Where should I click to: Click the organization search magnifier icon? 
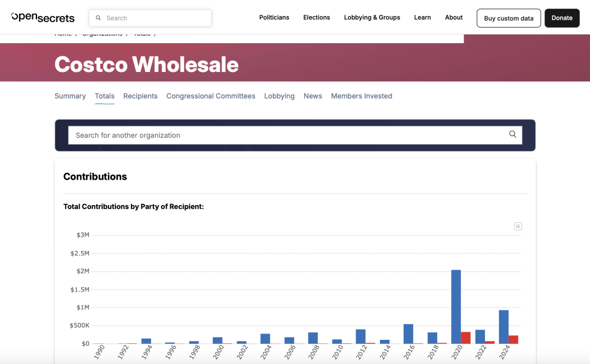click(x=512, y=135)
